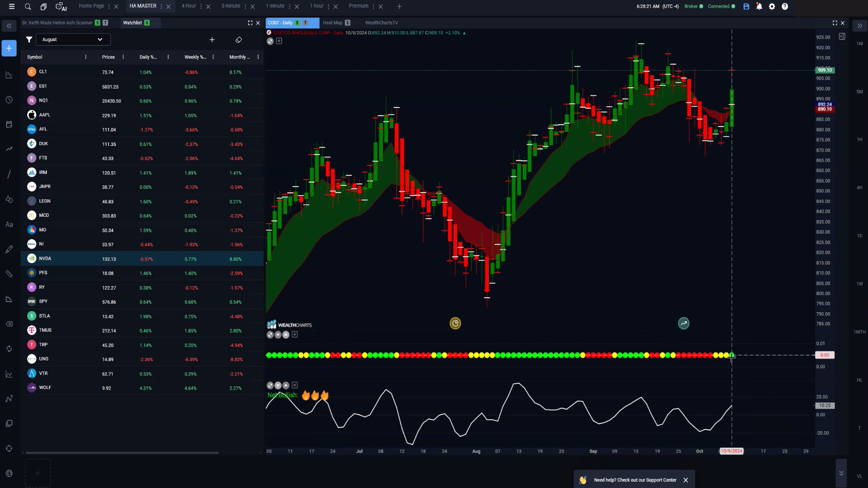Screen dimensions: 868x488
Task: Click the empty add-widget placeholder at bottom left
Action: pos(38,473)
